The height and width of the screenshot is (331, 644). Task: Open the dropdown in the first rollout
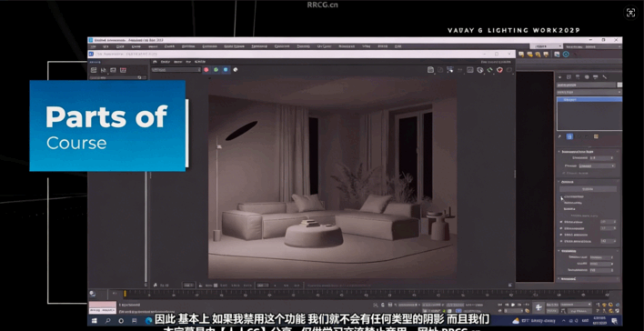pos(598,165)
